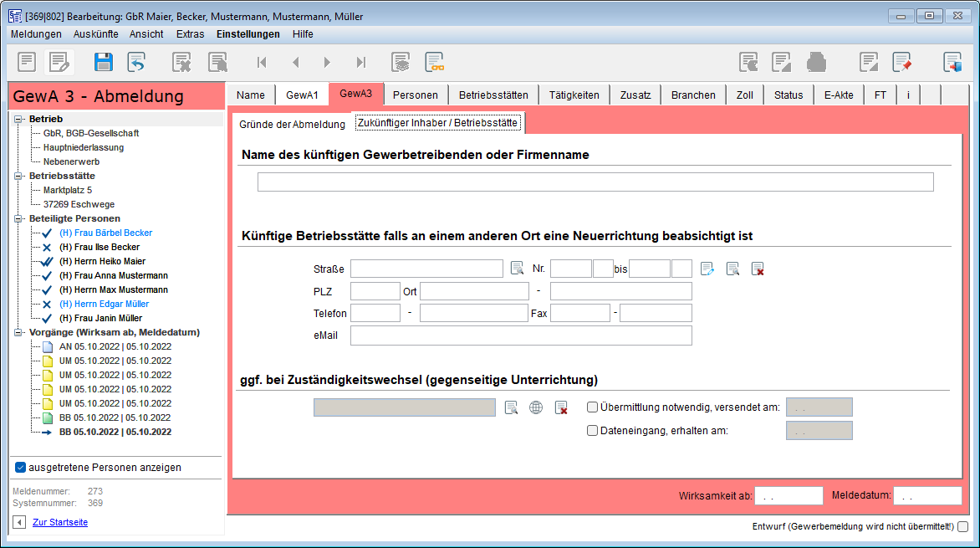Enable 'Übermittlung notwendig, versendet am' checkbox
980x548 pixels.
coord(593,407)
